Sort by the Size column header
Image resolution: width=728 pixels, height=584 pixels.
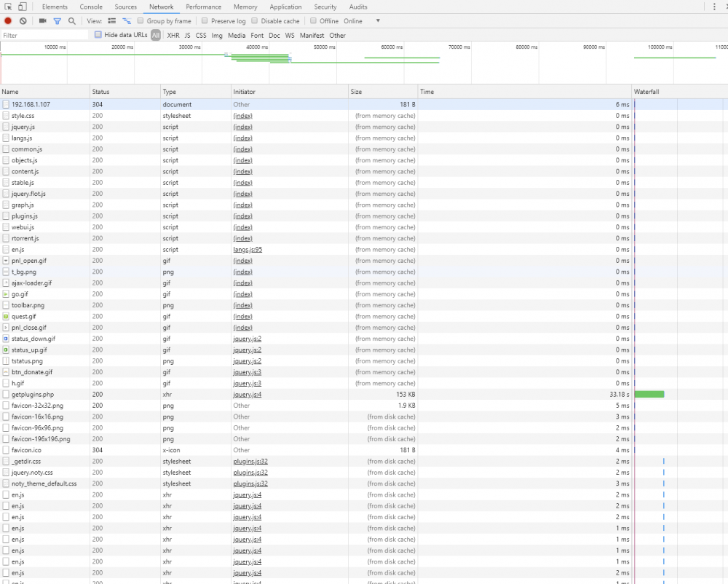(x=383, y=92)
